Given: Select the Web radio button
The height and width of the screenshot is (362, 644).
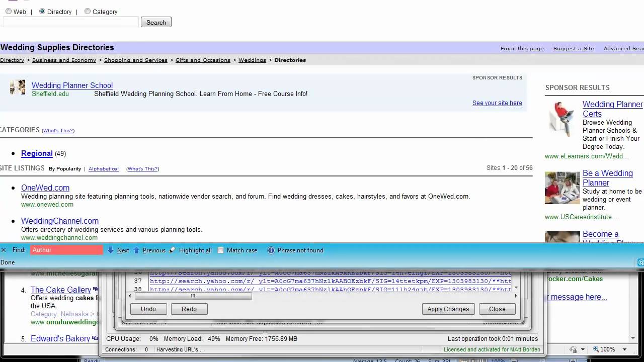Looking at the screenshot, I should [x=9, y=11].
